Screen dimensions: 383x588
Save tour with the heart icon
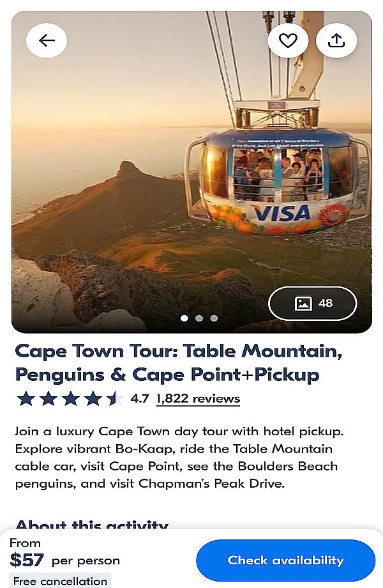point(288,40)
